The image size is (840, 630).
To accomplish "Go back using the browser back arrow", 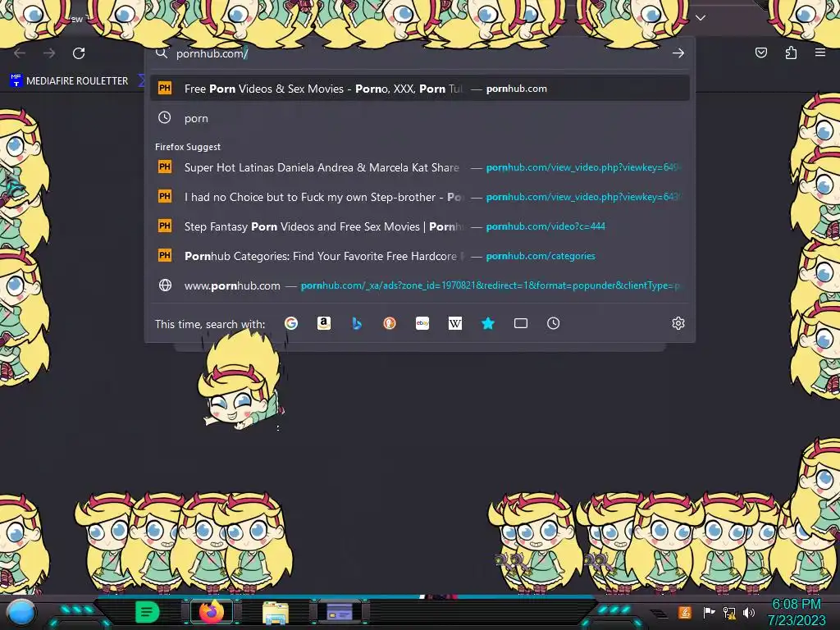I will tap(20, 53).
